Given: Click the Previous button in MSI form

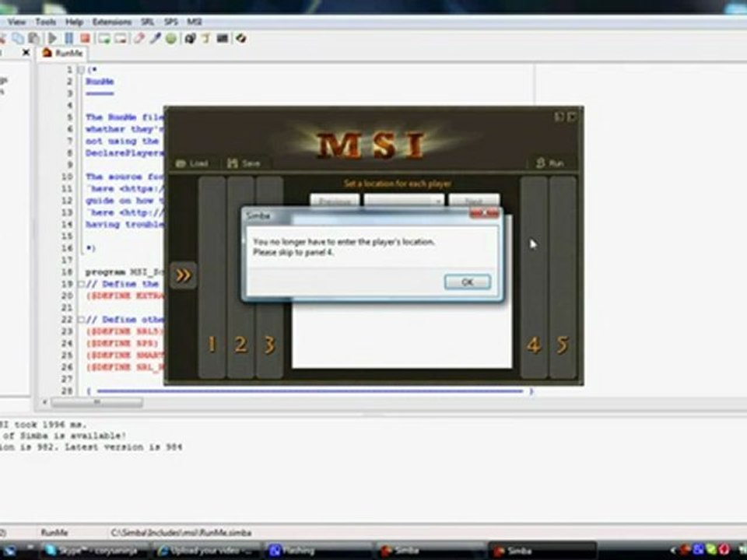Looking at the screenshot, I should pos(335,201).
